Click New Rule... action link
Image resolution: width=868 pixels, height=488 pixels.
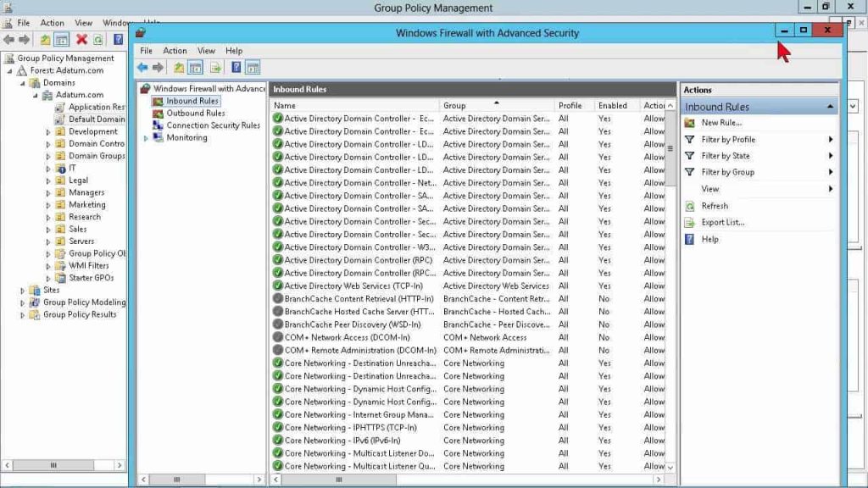tap(721, 123)
